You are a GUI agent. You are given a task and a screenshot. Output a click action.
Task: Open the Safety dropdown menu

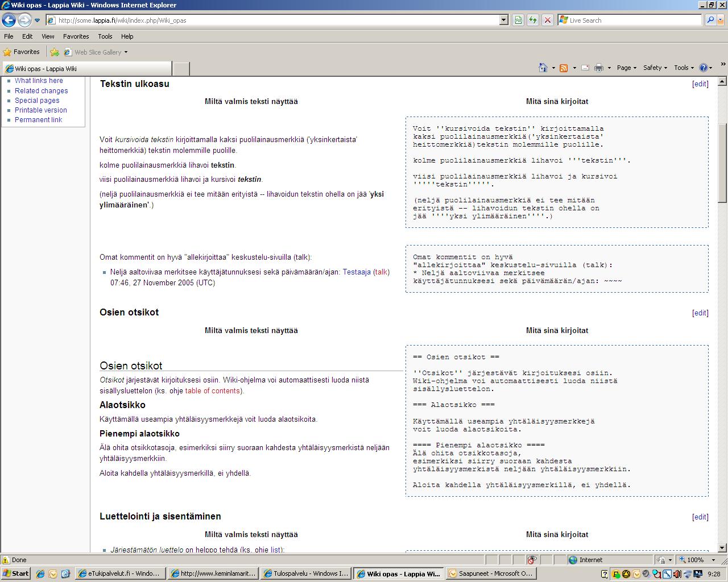tap(655, 68)
